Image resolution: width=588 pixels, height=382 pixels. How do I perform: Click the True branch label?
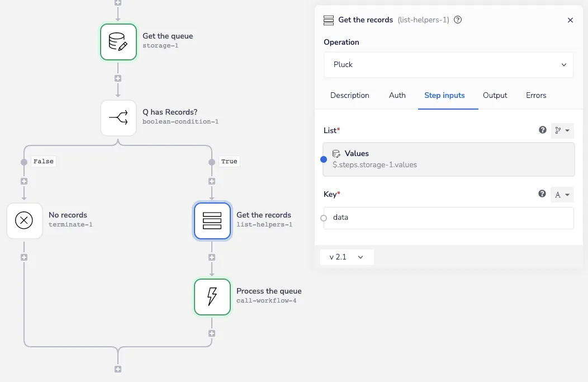[229, 161]
